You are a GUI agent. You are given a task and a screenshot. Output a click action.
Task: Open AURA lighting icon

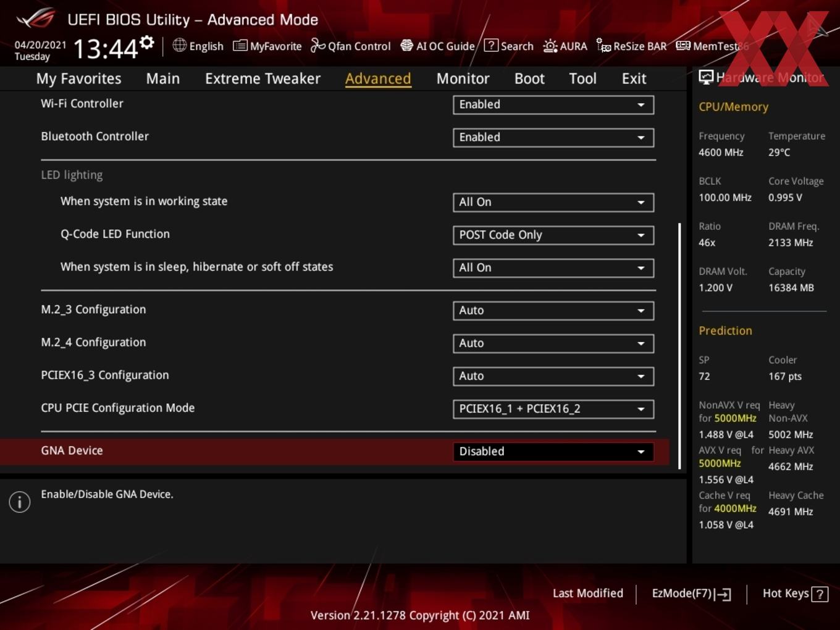[x=550, y=46]
